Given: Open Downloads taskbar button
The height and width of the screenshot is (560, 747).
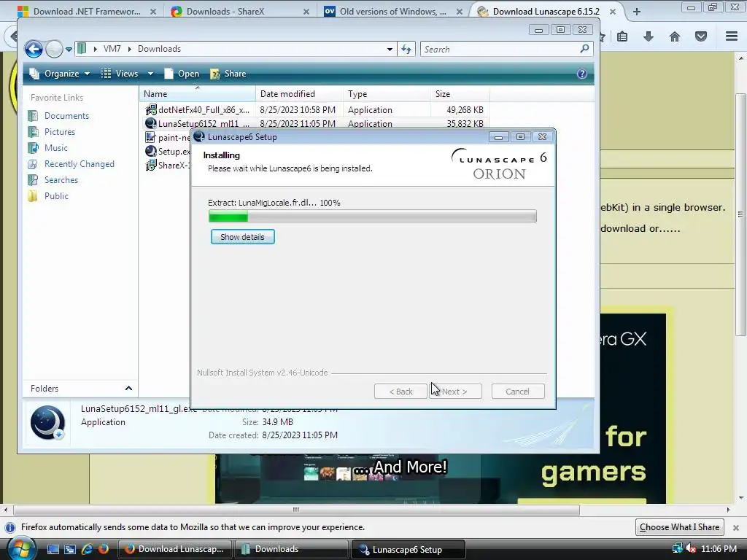Looking at the screenshot, I should tap(291, 550).
